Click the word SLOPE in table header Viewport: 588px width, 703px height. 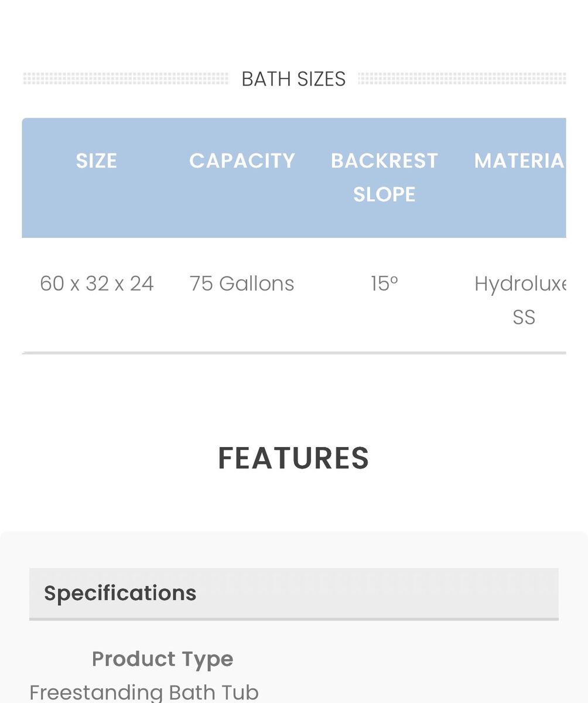(x=384, y=194)
